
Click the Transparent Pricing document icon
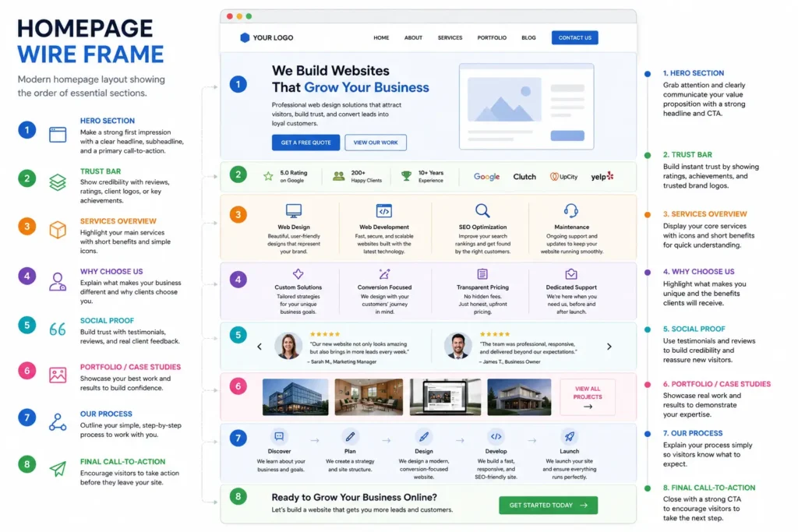click(x=482, y=274)
